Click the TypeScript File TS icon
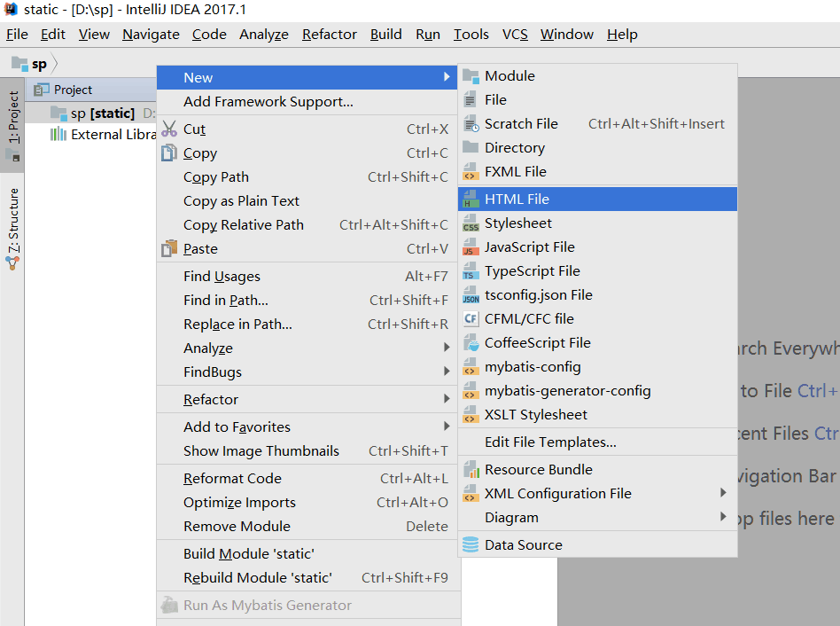The image size is (840, 626). (x=471, y=271)
